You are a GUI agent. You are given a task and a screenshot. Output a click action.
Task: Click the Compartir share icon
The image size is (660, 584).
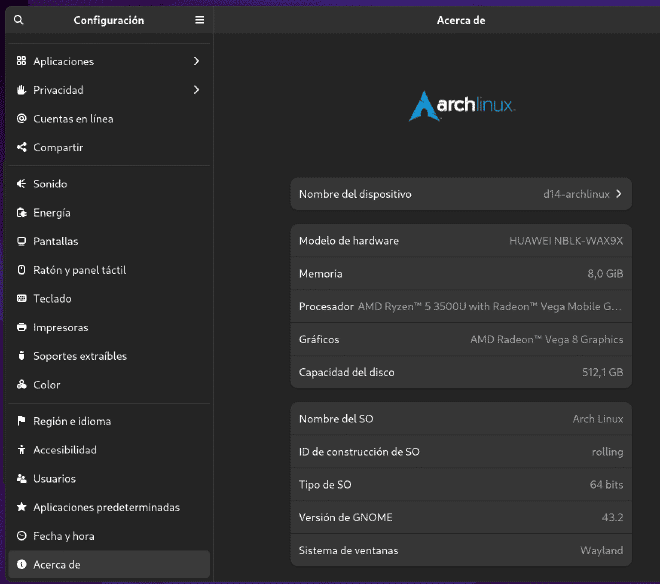[21, 147]
